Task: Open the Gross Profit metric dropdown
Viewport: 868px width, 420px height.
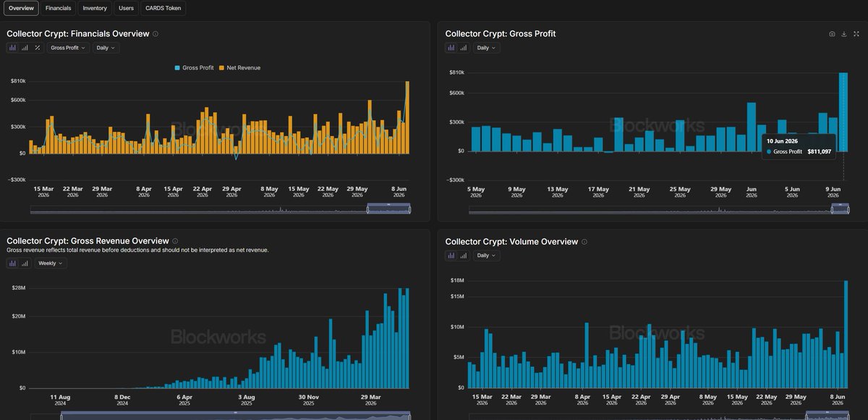Action: 69,48
